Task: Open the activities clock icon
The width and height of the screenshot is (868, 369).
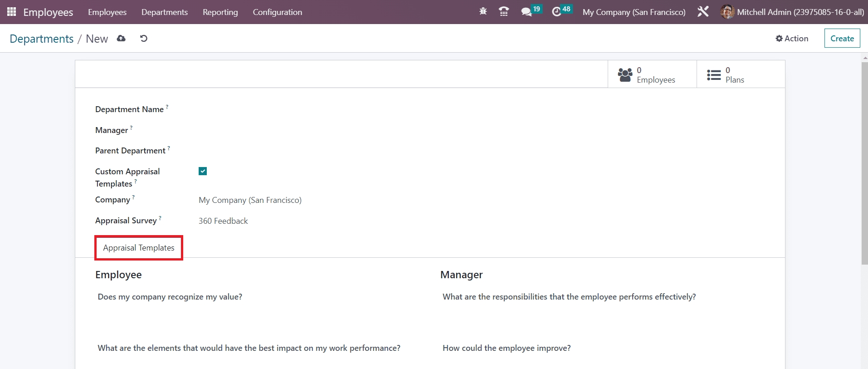Action: pyautogui.click(x=556, y=12)
